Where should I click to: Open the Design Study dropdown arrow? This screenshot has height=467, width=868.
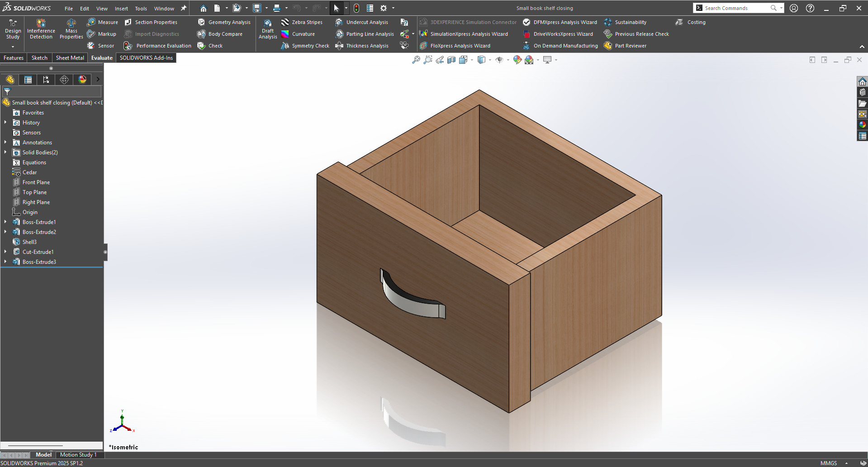[13, 47]
